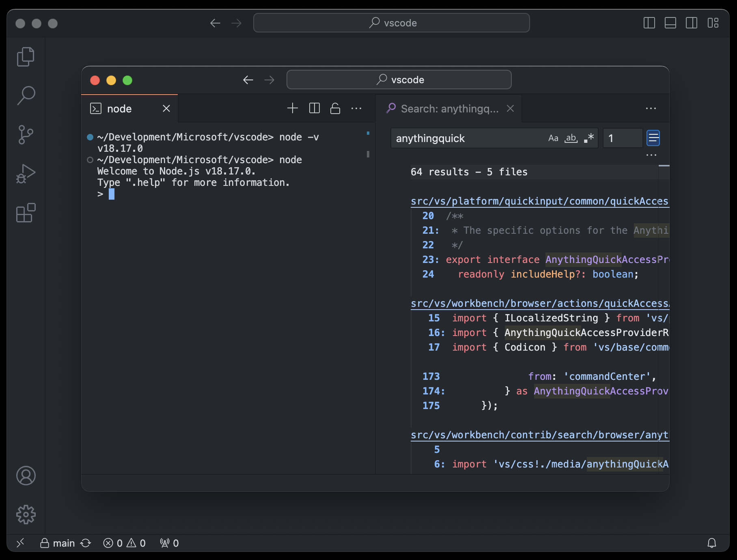
Task: Open the Run and Debug view
Action: point(26,173)
